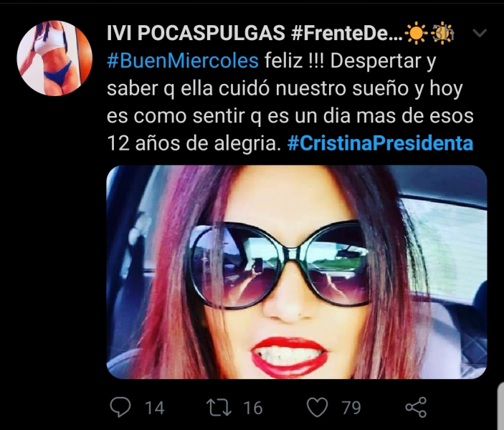Click the 79 likes count
This screenshot has height=430, width=504.
[351, 408]
